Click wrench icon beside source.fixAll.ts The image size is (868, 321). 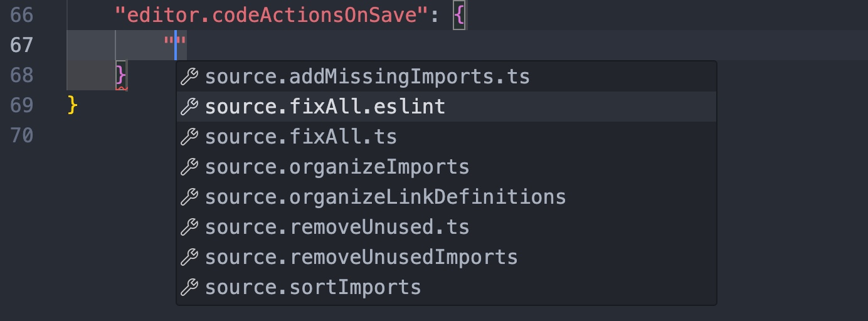coord(189,137)
